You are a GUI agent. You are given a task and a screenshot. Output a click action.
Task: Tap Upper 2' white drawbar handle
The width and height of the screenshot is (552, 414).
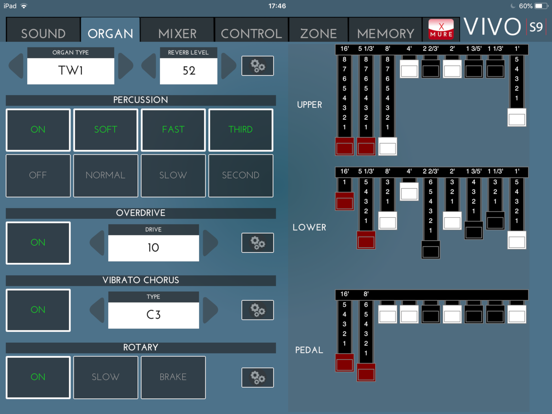[452, 69]
